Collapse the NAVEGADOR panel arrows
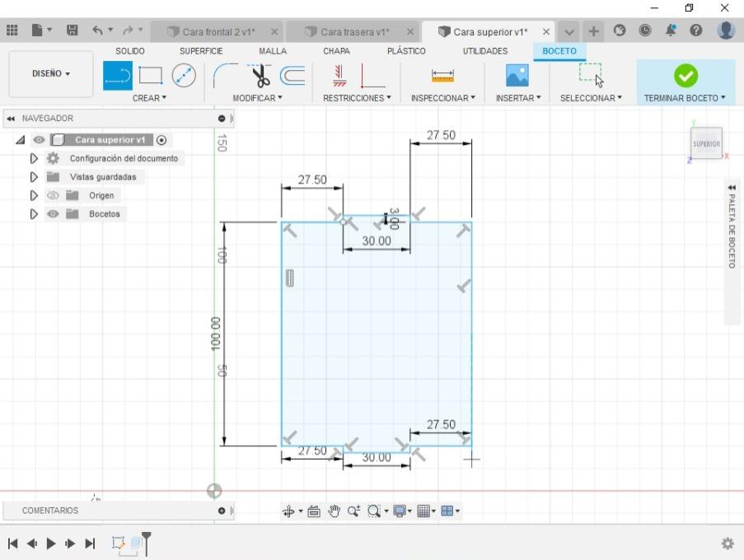Screen dimensions: 744x560 (11, 119)
